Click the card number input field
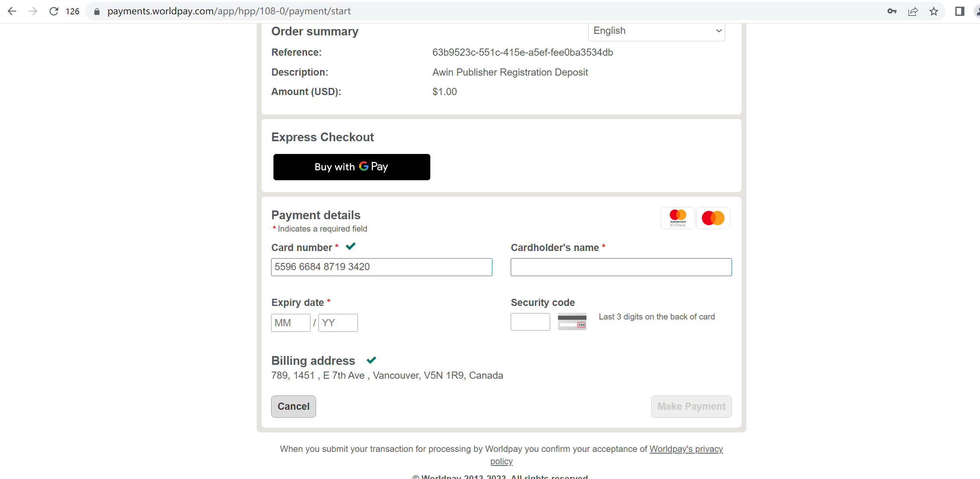This screenshot has width=980, height=479. pyautogui.click(x=381, y=267)
